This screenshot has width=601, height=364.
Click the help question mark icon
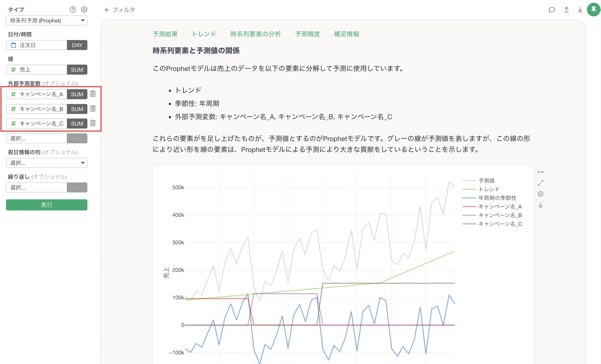73,9
